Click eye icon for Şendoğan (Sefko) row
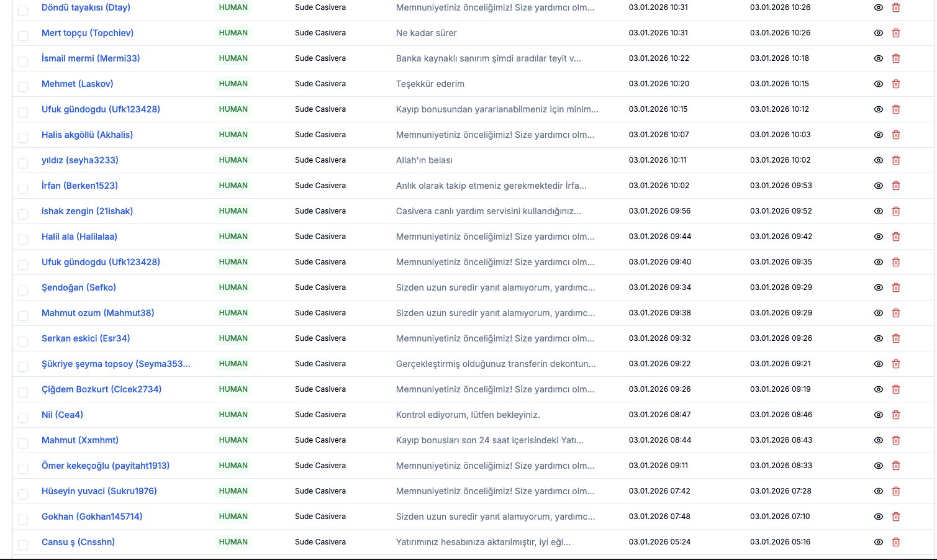This screenshot has width=937, height=560. click(x=878, y=287)
